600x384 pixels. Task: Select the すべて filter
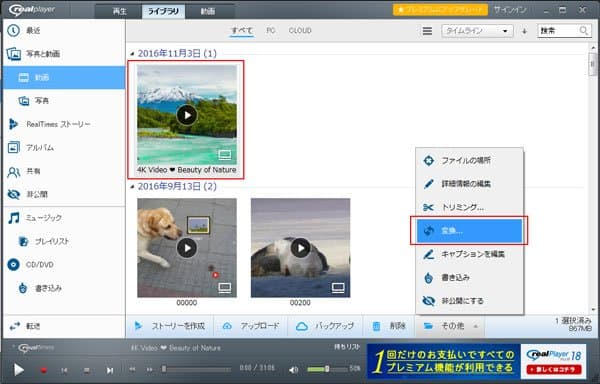242,31
